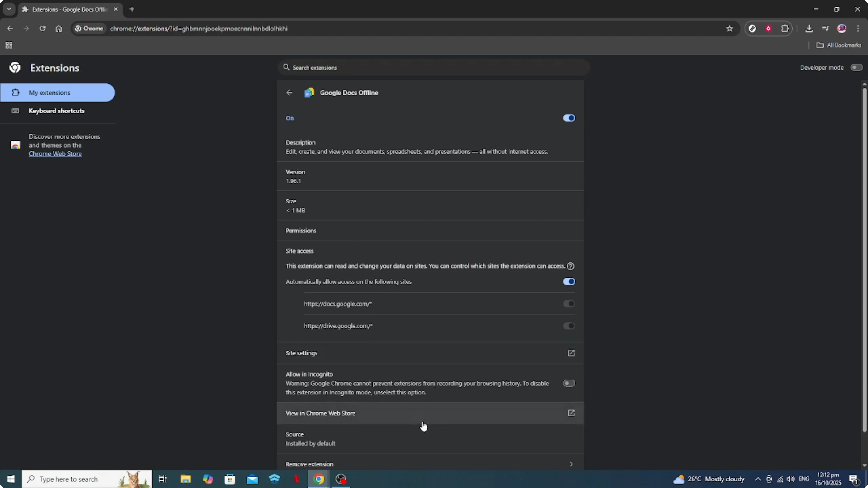
Task: Go back to the extensions list arrow
Action: click(x=289, y=93)
